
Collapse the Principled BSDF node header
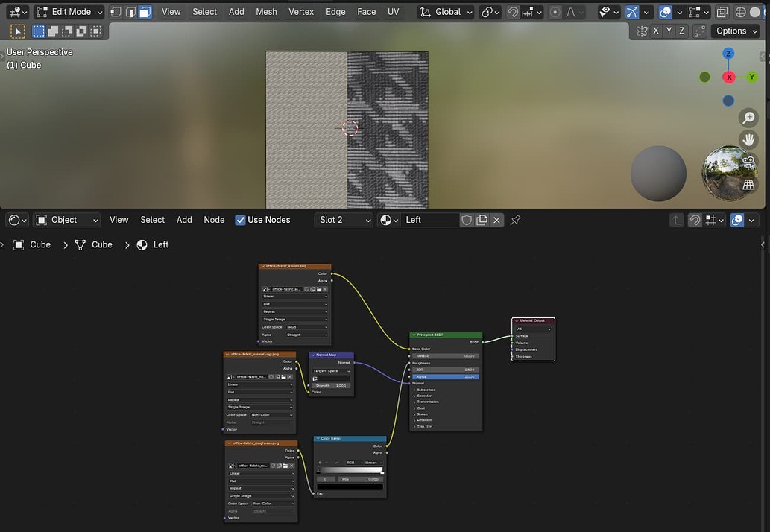point(414,335)
